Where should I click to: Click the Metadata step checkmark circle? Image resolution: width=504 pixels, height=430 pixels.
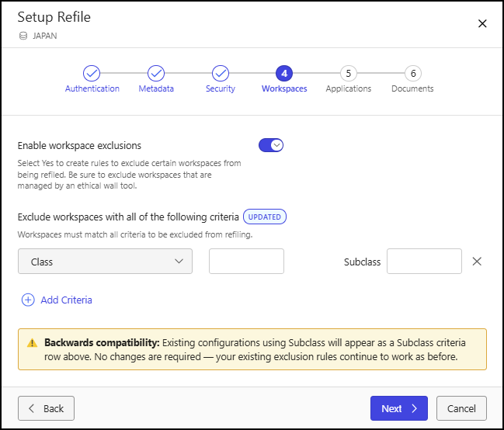(156, 73)
